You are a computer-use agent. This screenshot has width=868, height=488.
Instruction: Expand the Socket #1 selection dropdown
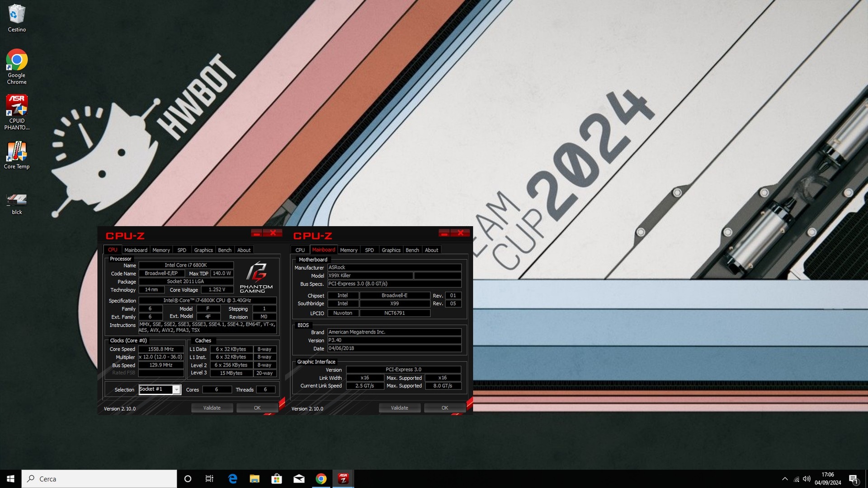point(177,389)
